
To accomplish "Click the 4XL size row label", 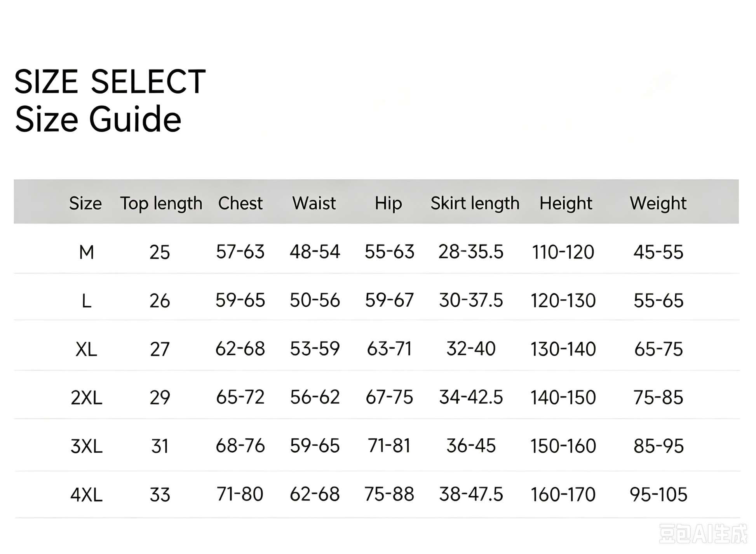I will click(86, 495).
